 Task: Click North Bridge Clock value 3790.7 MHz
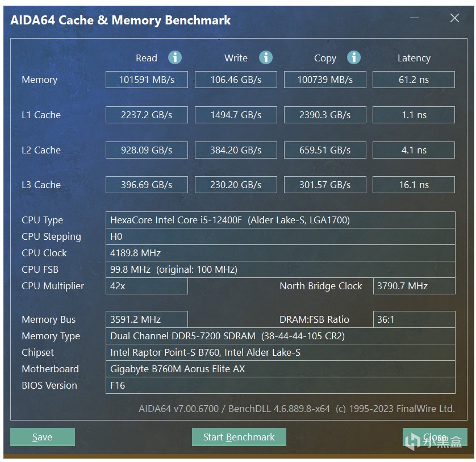click(x=414, y=286)
